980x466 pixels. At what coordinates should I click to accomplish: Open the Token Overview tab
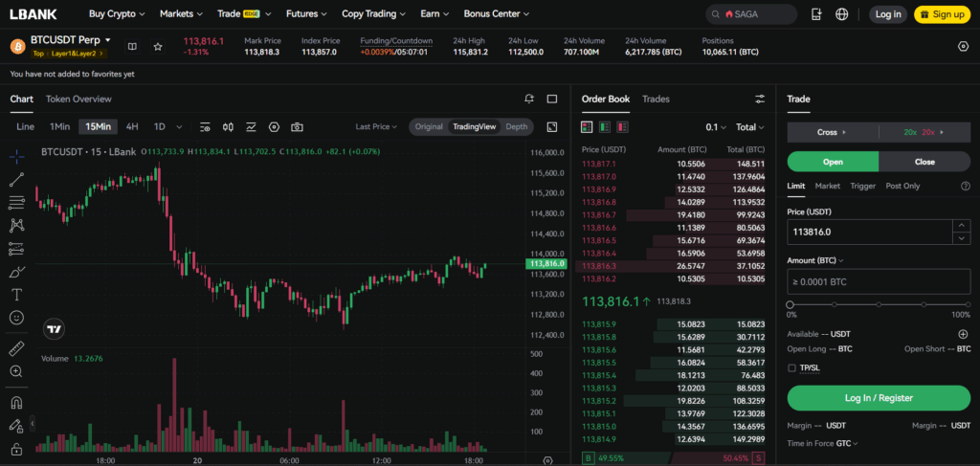[x=78, y=99]
